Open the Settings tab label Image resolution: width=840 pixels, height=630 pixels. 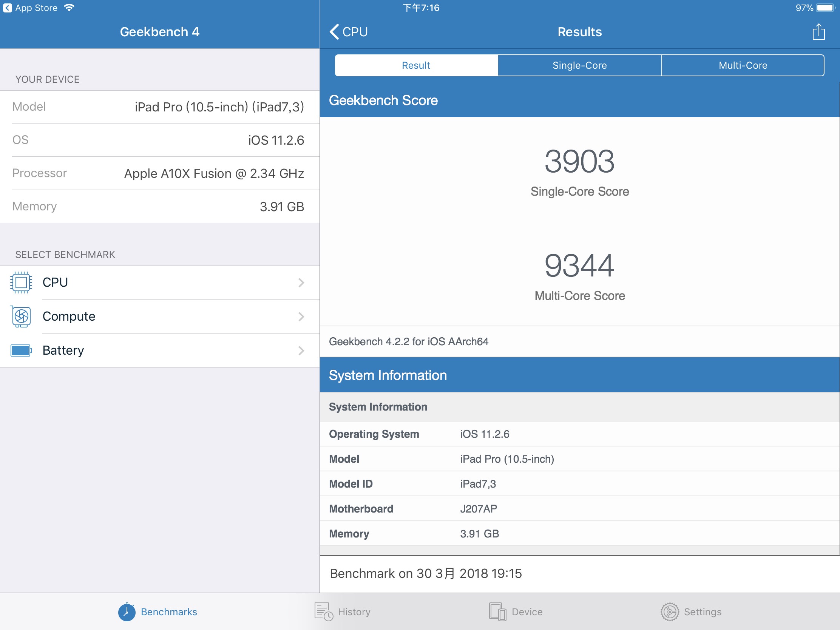tap(703, 612)
